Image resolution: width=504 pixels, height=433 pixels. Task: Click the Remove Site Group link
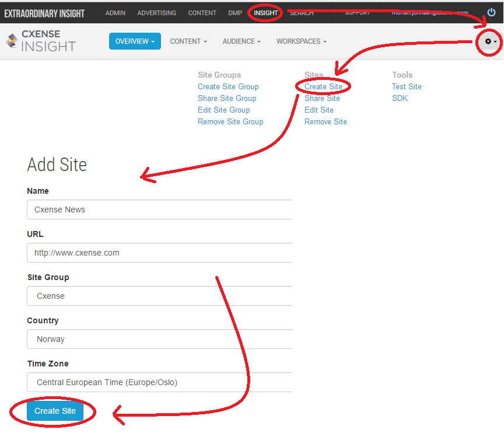click(x=230, y=121)
